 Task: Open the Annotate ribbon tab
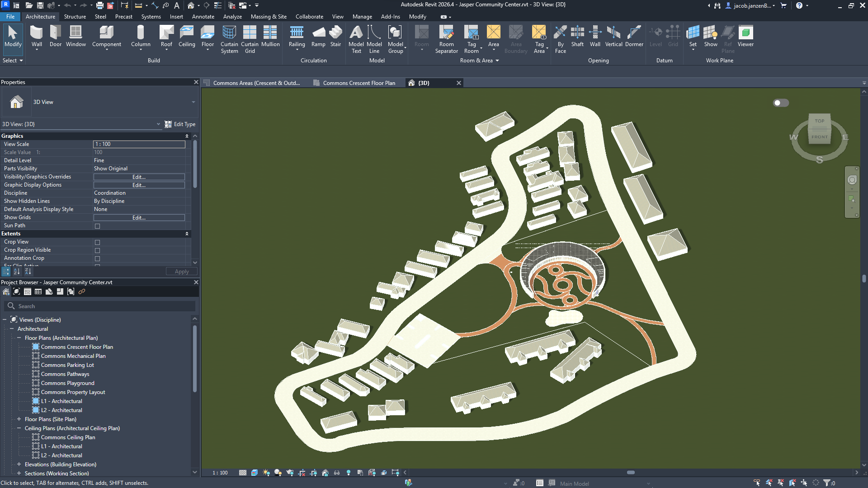coord(203,17)
